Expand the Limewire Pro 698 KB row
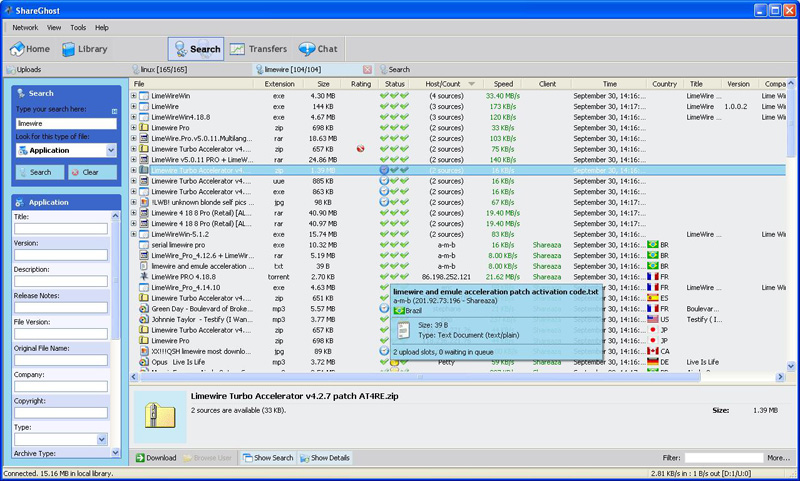This screenshot has height=481, width=800. pos(133,128)
